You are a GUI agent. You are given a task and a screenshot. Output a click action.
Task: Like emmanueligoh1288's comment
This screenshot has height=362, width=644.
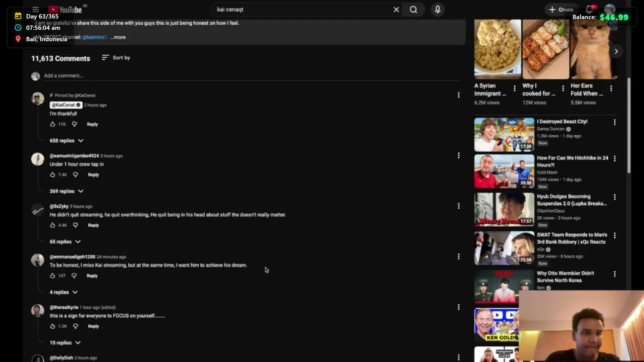(52, 276)
